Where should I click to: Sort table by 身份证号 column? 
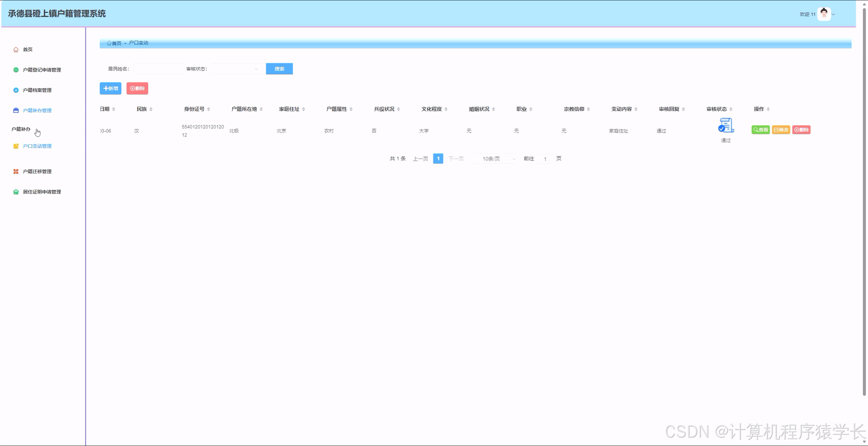[209, 109]
